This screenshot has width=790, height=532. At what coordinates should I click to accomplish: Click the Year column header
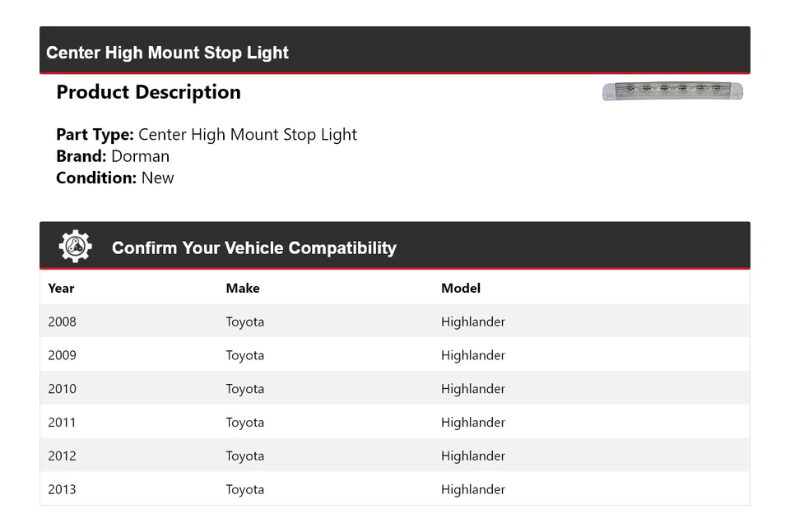(x=61, y=288)
